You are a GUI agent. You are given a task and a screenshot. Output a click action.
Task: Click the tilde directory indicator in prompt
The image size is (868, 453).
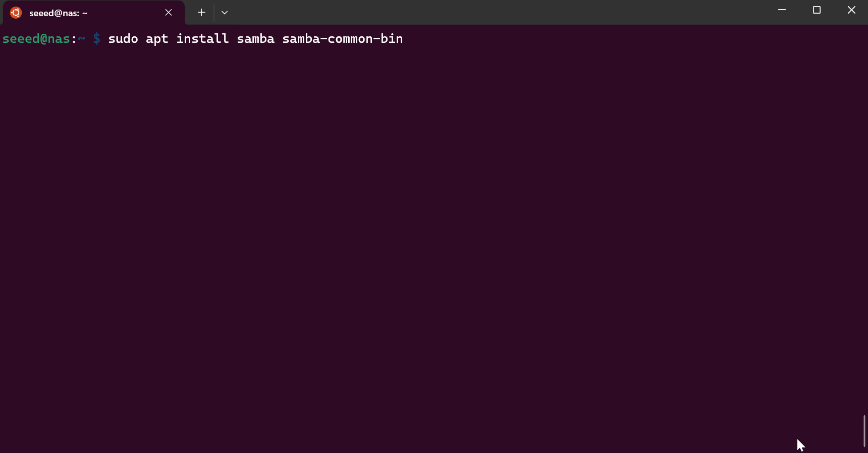click(x=81, y=38)
